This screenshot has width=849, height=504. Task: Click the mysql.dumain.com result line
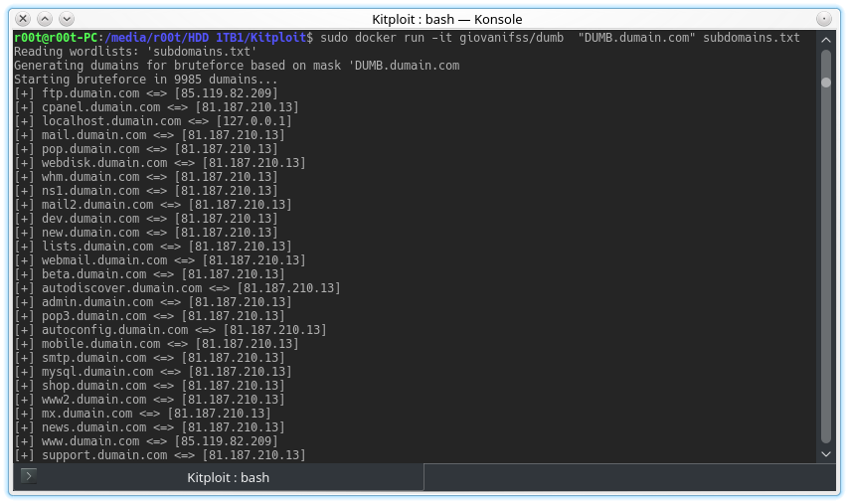[x=153, y=372]
